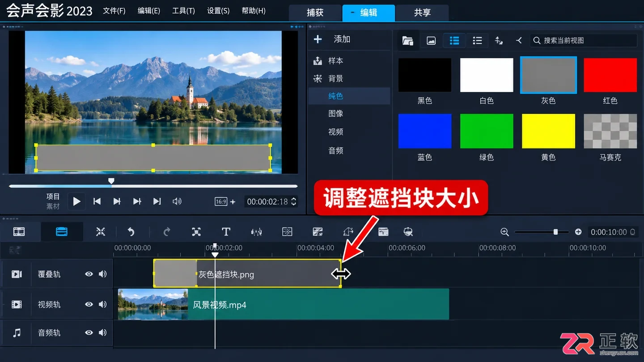
Task: Switch to the 捕获 tab
Action: coord(315,13)
